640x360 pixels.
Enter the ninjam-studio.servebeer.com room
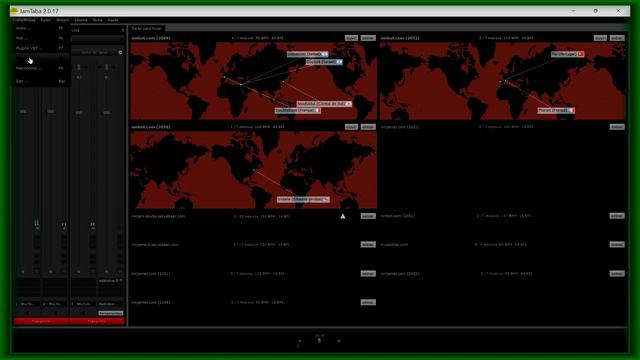pos(368,216)
